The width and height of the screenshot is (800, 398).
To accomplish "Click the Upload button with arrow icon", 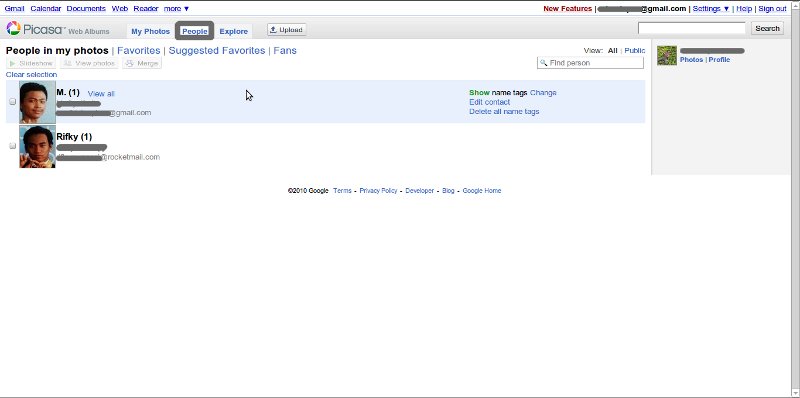I will (286, 30).
